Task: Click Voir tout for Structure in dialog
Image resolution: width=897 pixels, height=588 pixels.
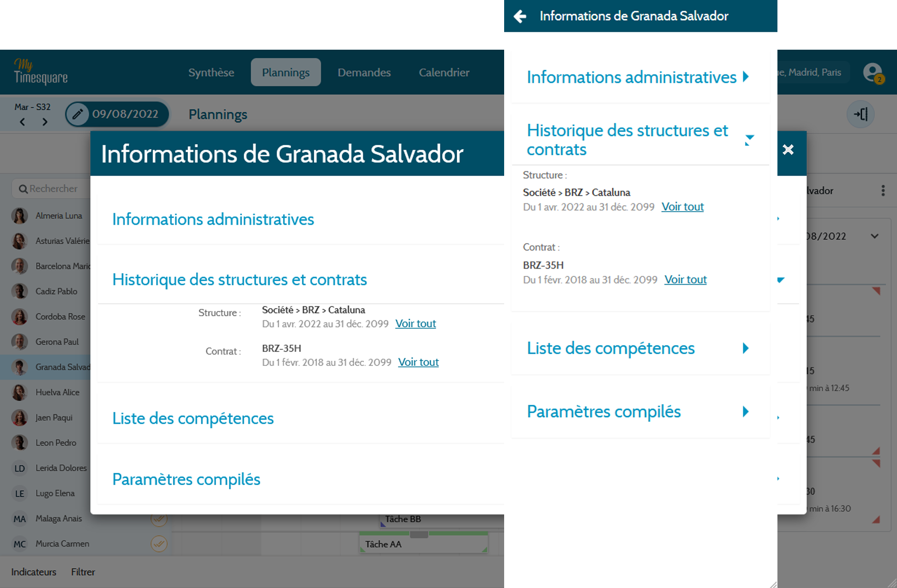Action: point(416,324)
